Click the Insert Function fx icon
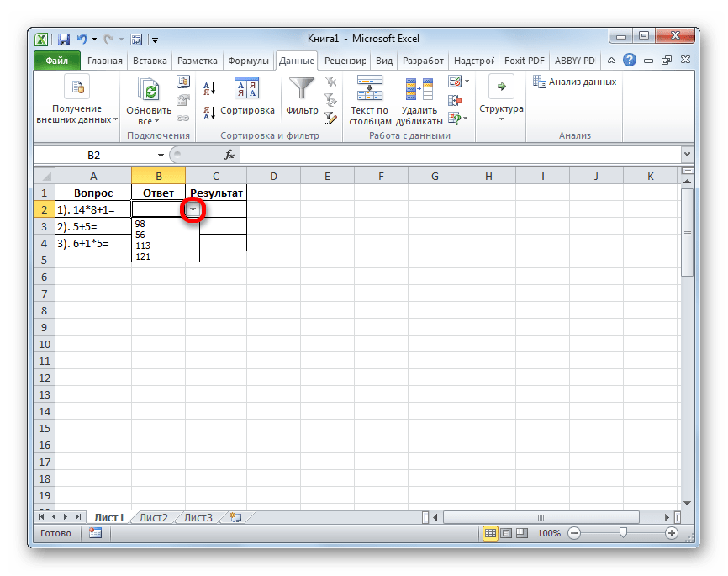The height and width of the screenshot is (576, 728). point(229,155)
